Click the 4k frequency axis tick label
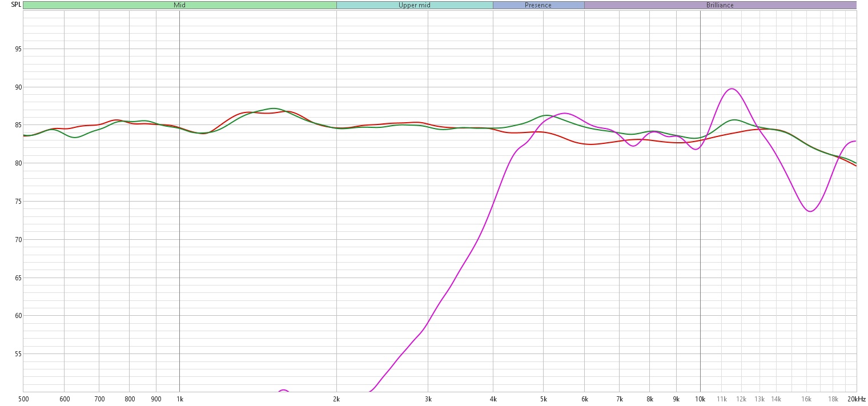868x406 pixels. point(493,399)
